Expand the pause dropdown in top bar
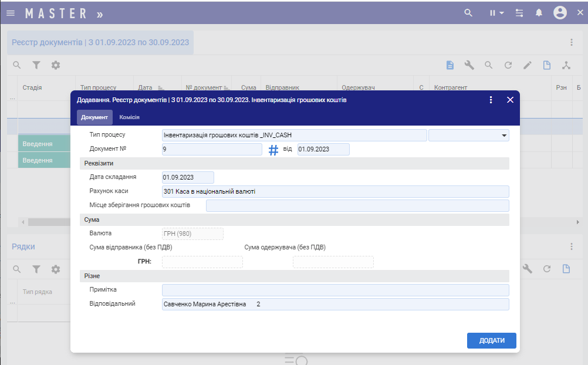 497,13
